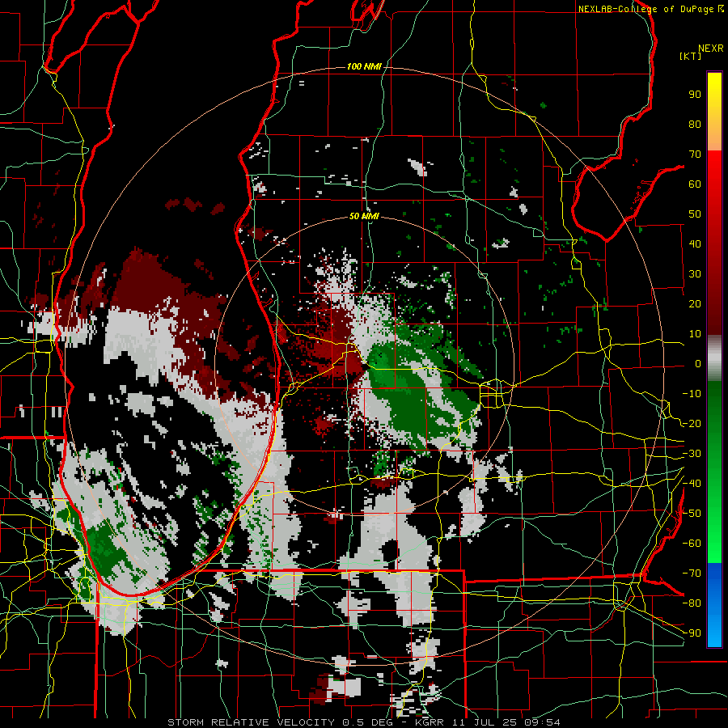Click the positive 30 scale value
This screenshot has height=728, width=728.
[x=695, y=274]
